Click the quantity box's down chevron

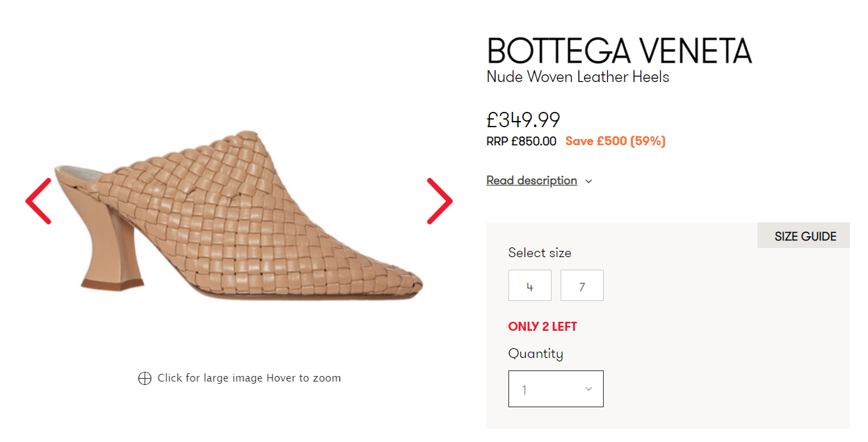pyautogui.click(x=588, y=389)
